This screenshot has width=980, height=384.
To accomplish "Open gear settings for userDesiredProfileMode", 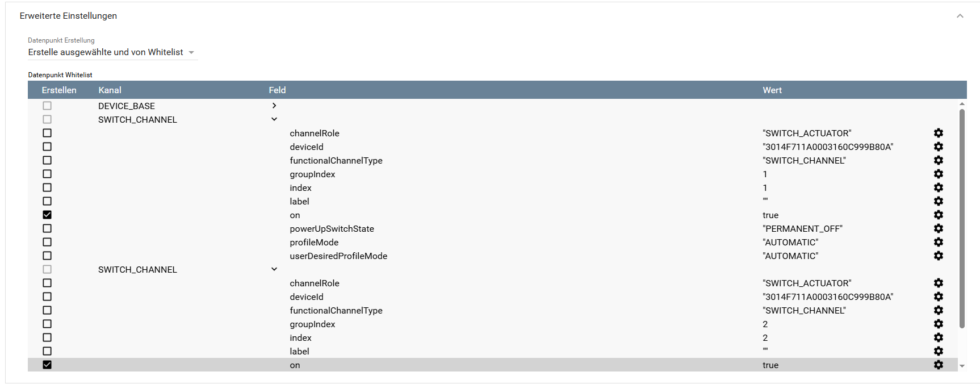I will click(x=938, y=256).
